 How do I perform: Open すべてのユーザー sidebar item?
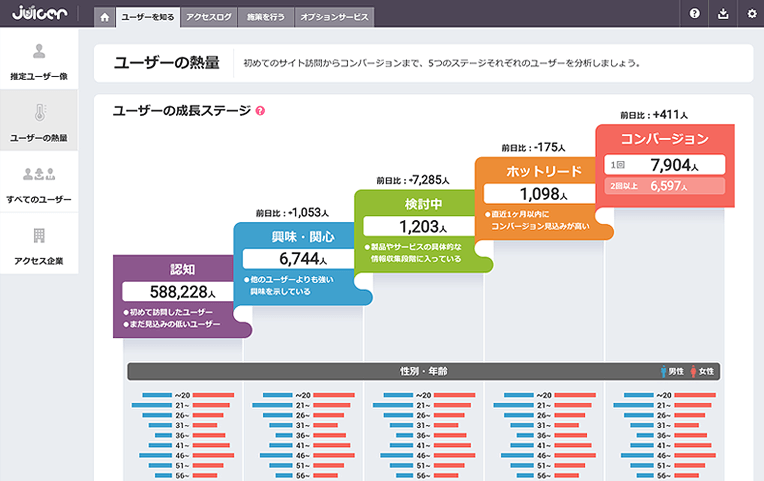[39, 184]
